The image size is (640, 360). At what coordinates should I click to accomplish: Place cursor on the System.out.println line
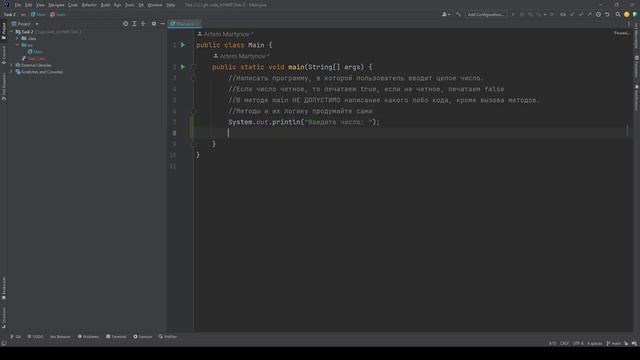tap(304, 122)
